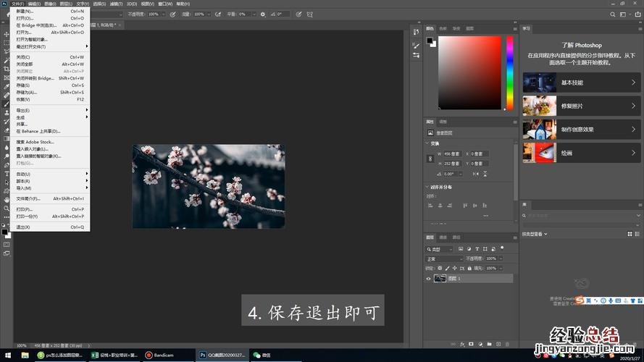
Task: Select the Type (T) tool
Action: [x=7, y=174]
